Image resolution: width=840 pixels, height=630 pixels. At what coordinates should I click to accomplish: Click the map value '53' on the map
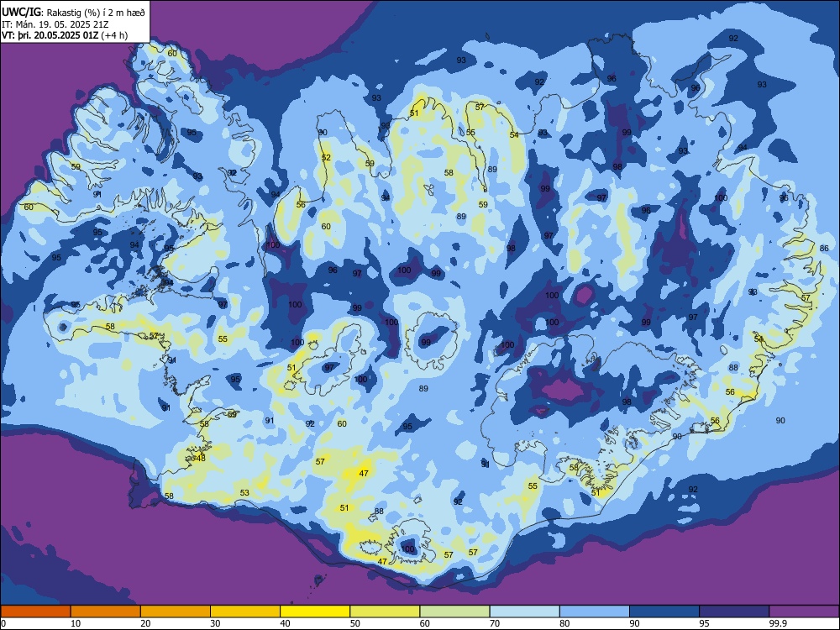(x=244, y=493)
